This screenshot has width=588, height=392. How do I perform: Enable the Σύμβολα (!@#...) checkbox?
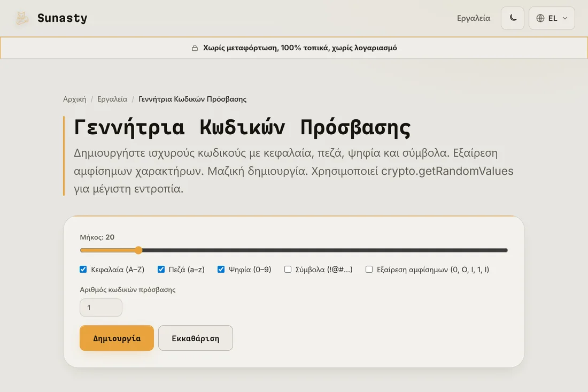(288, 270)
